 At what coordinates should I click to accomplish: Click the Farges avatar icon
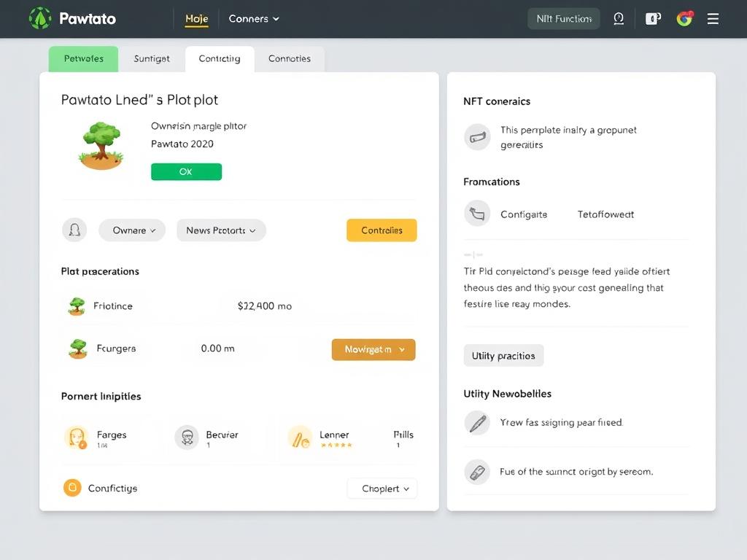[x=76, y=437]
